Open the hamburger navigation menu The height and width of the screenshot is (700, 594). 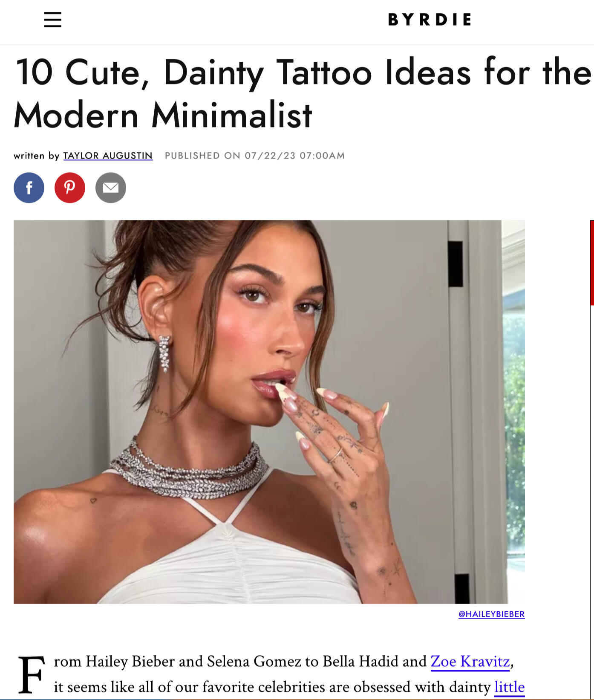click(x=53, y=20)
